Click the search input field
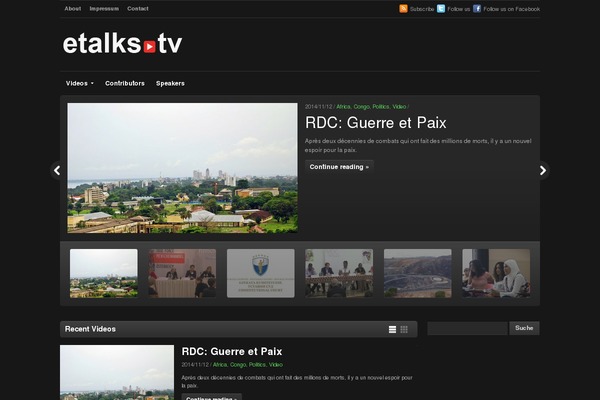600x400 pixels. tap(467, 328)
